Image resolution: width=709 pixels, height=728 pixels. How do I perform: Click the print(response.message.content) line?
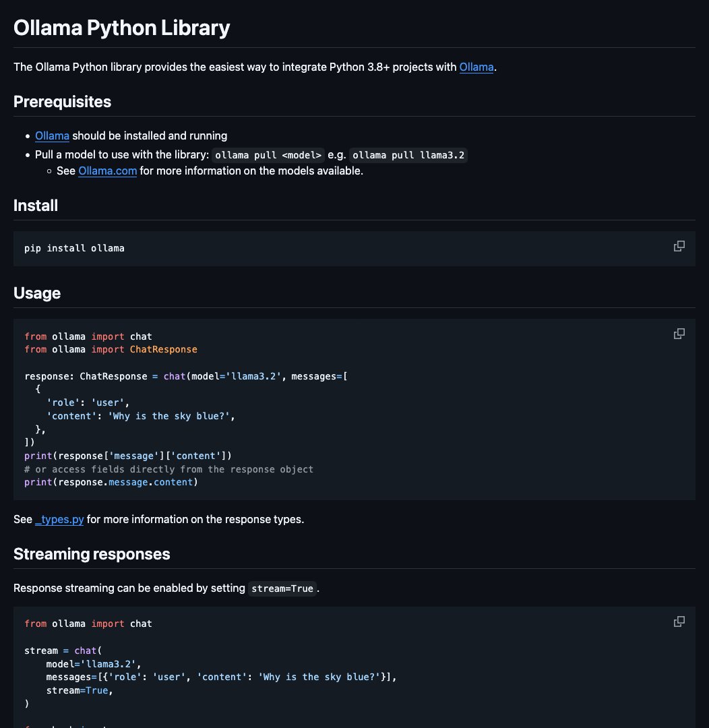[111, 483]
